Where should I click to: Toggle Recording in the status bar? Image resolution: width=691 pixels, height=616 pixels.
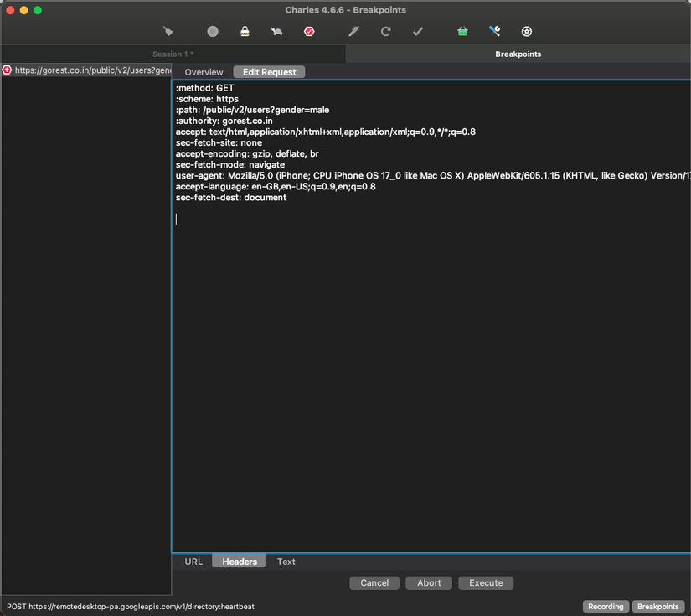(606, 606)
